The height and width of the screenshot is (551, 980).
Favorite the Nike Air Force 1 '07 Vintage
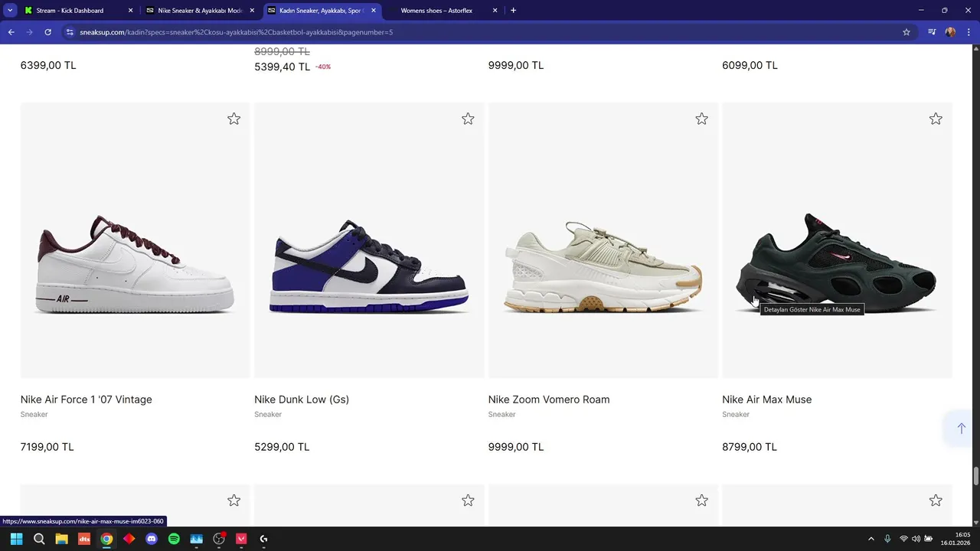point(234,119)
